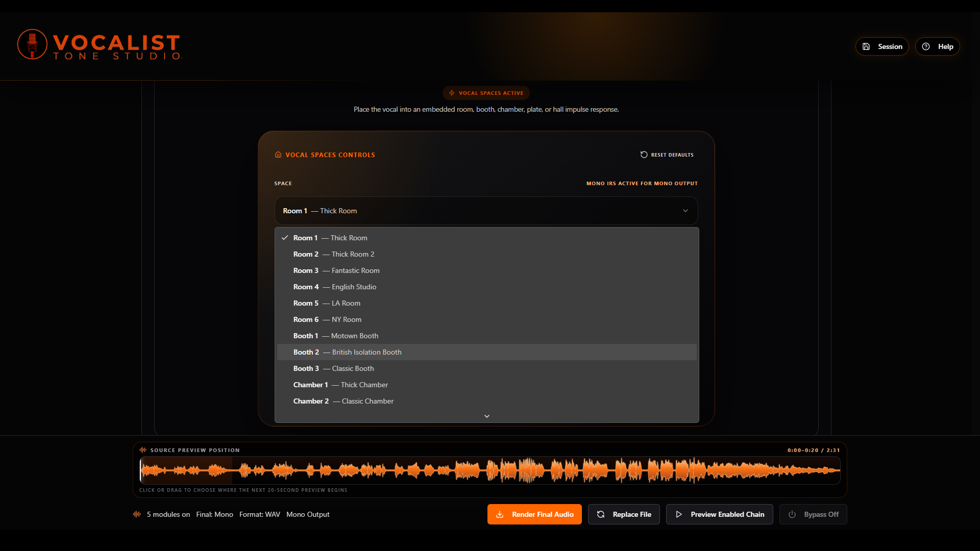980x551 pixels.
Task: Click the waveform icon beside 5 modules on
Action: (137, 514)
